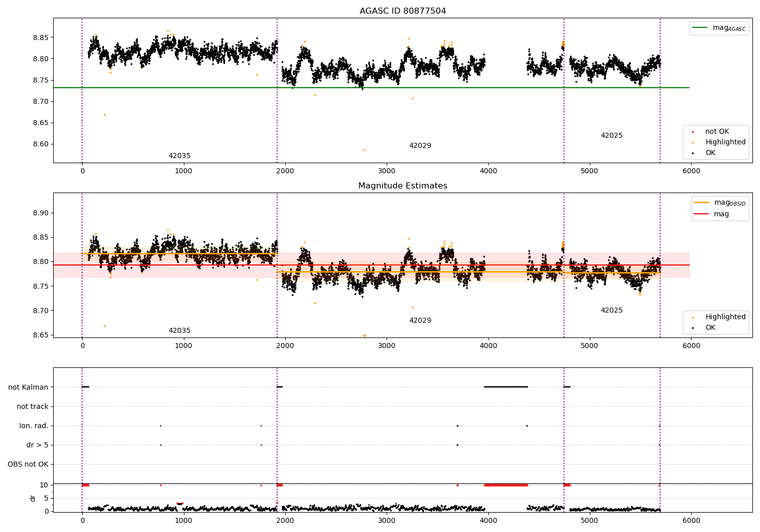
Task: Click obsid label 42029 in the top plot
Action: pyautogui.click(x=420, y=146)
